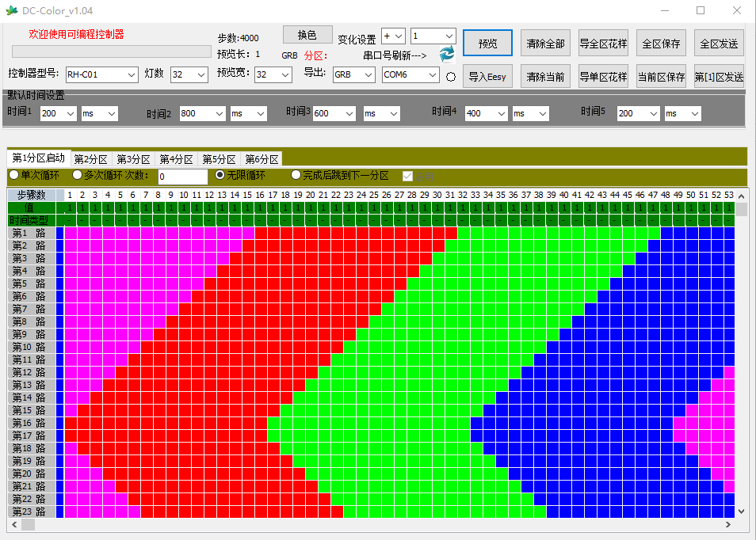Image resolution: width=756 pixels, height=540 pixels.
Task: Click the serial port refresh icon
Action: (x=447, y=54)
